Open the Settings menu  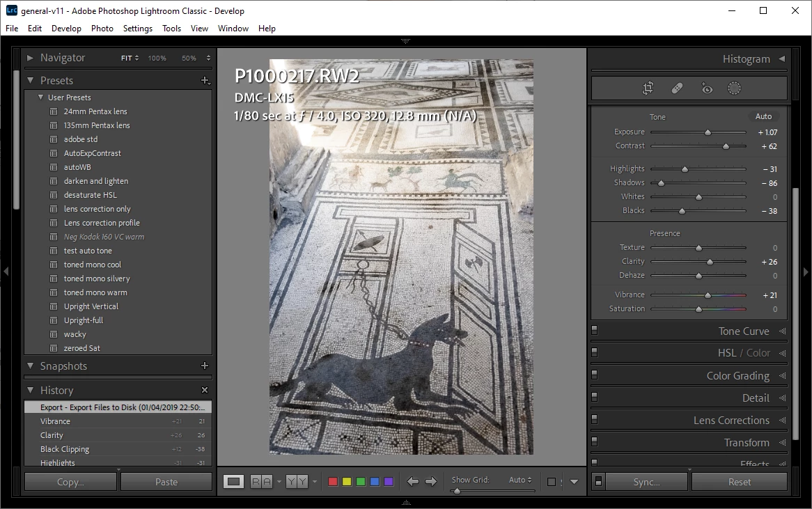[138, 29]
